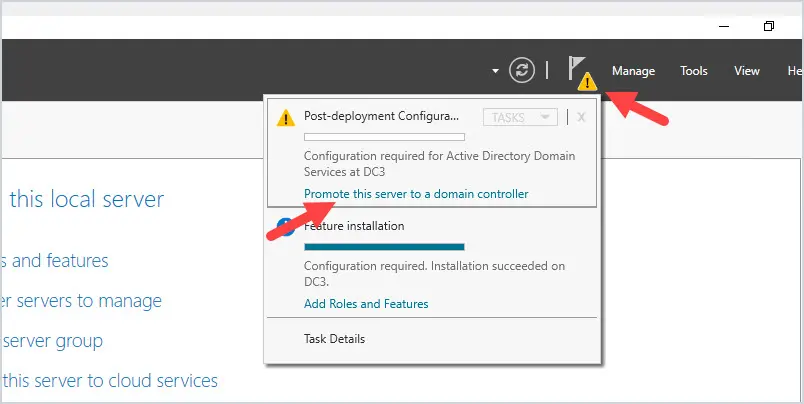The width and height of the screenshot is (804, 404).
Task: Open the Manage menu
Action: point(633,71)
